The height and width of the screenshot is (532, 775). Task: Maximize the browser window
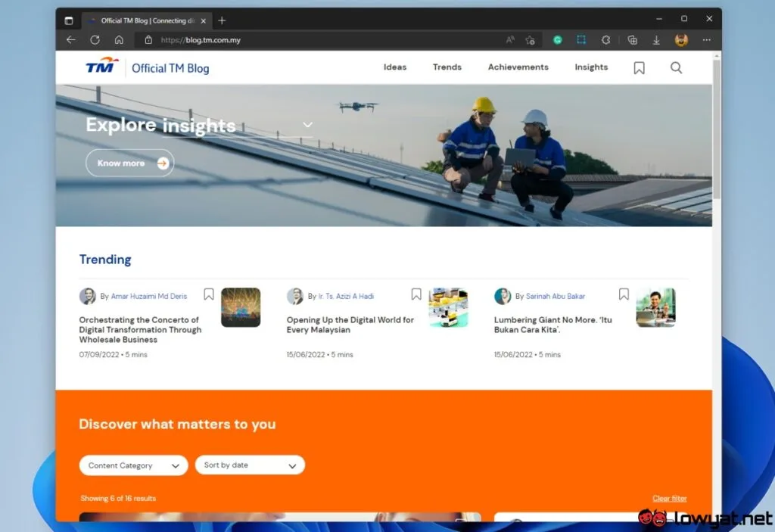684,19
